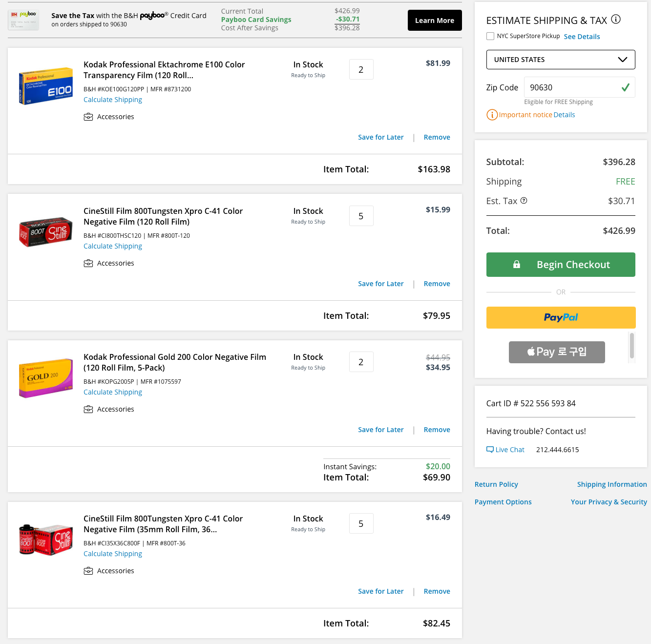Viewport: 651px width, 644px height.
Task: Open the Return Policy link
Action: [496, 484]
